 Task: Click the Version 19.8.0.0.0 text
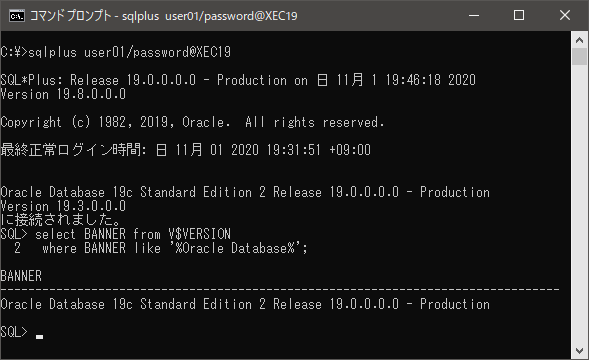[63, 94]
